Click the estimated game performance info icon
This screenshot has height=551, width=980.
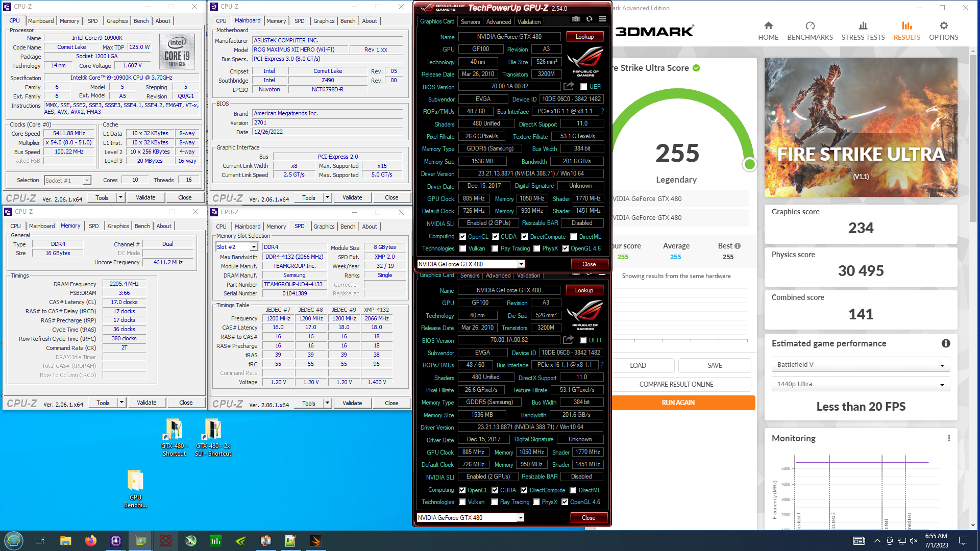(946, 343)
